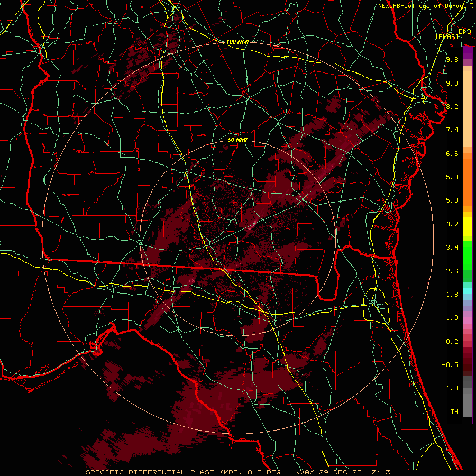
Task: Click the "8.2" scale value
Action: (x=452, y=106)
